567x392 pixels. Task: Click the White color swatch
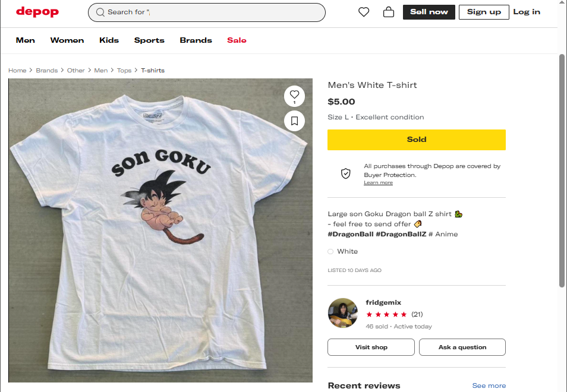pyautogui.click(x=330, y=251)
